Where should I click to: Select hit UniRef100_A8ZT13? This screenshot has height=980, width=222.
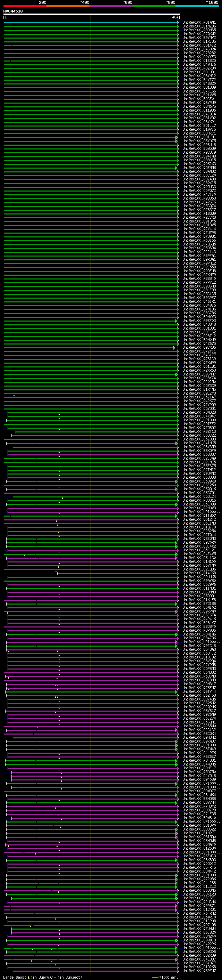pyautogui.click(x=199, y=431)
